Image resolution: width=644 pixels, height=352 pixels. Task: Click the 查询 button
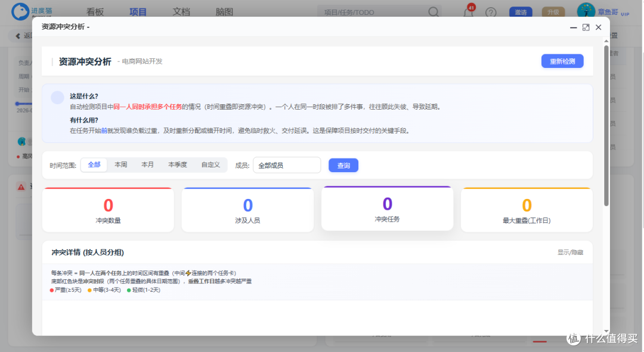click(343, 166)
